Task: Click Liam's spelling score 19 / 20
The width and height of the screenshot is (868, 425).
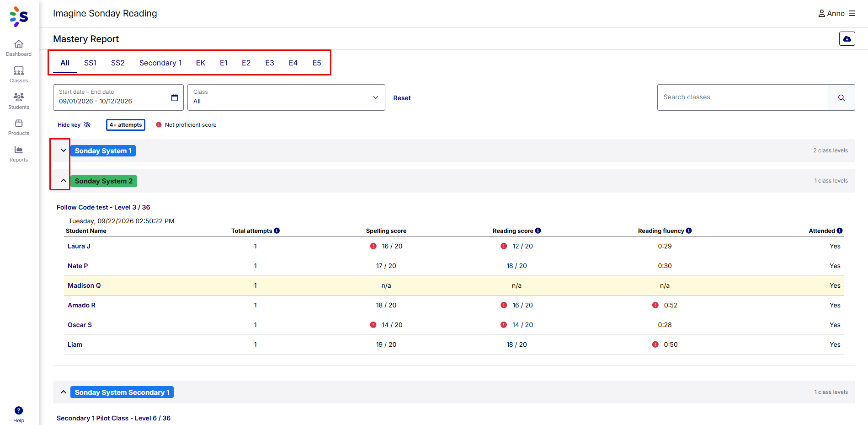Action: [x=386, y=344]
